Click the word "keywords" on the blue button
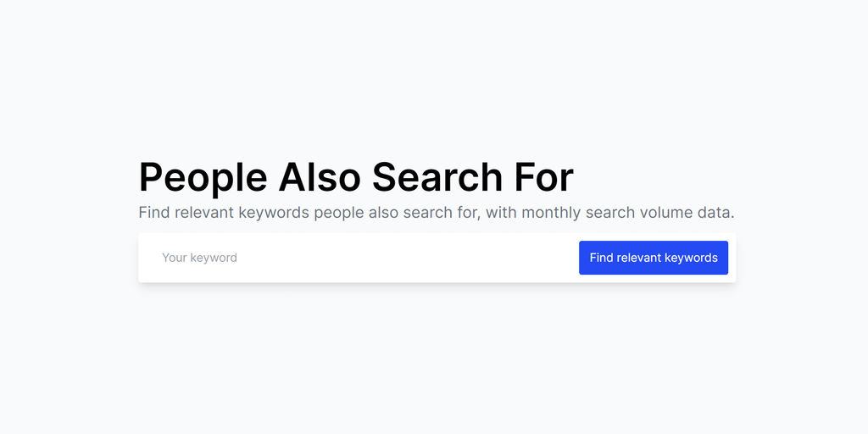Viewport: 868px width, 434px height. pyautogui.click(x=691, y=258)
